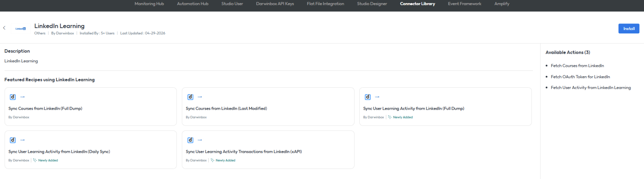
Task: Click the Install button
Action: click(629, 28)
